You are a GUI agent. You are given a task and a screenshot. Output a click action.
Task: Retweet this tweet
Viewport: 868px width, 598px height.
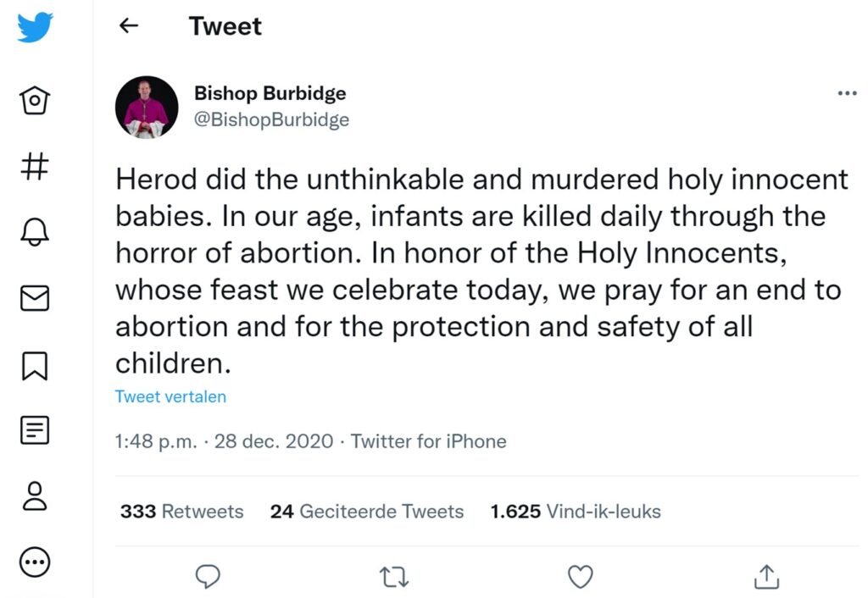tap(394, 577)
